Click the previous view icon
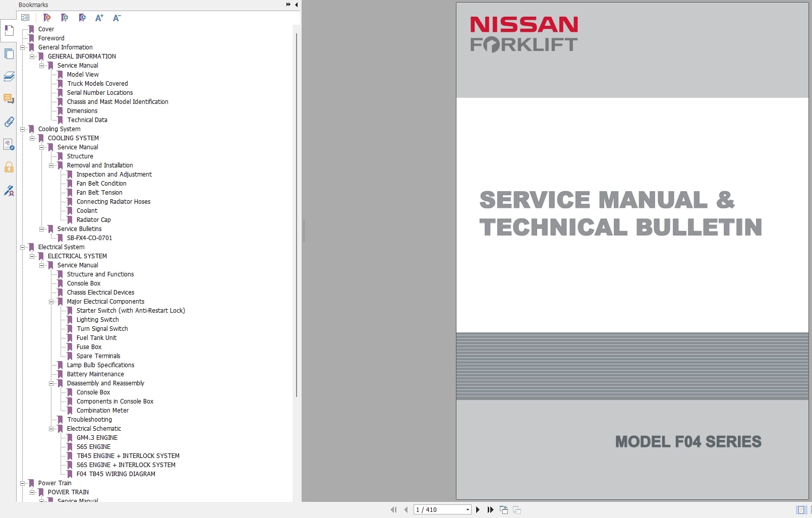Image resolution: width=812 pixels, height=518 pixels. pos(503,509)
